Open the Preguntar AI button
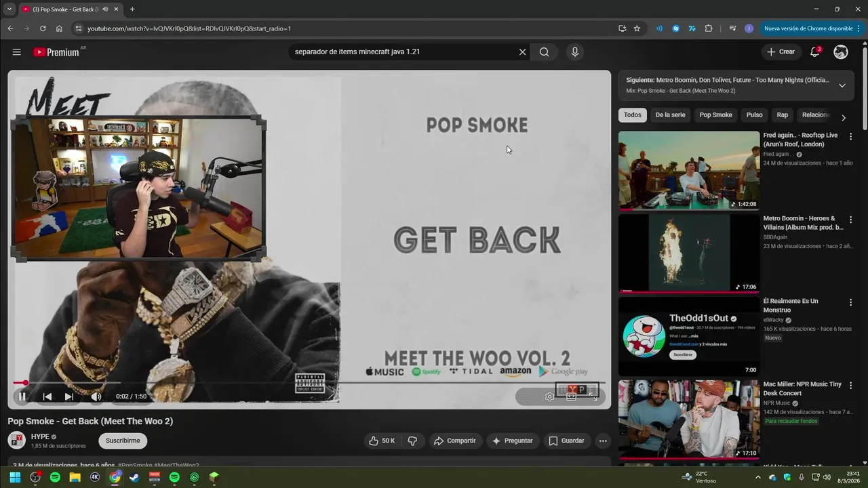Viewport: 868px width, 488px height. pos(513,441)
